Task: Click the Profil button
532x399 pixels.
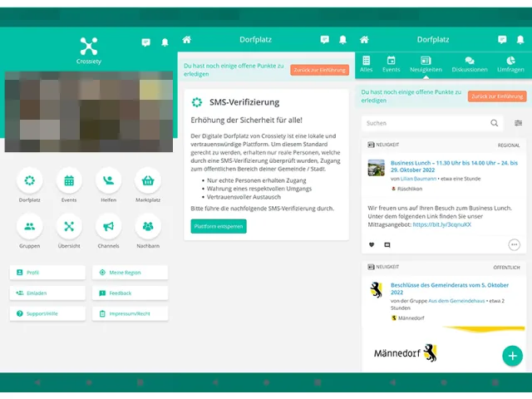Action: (x=47, y=273)
